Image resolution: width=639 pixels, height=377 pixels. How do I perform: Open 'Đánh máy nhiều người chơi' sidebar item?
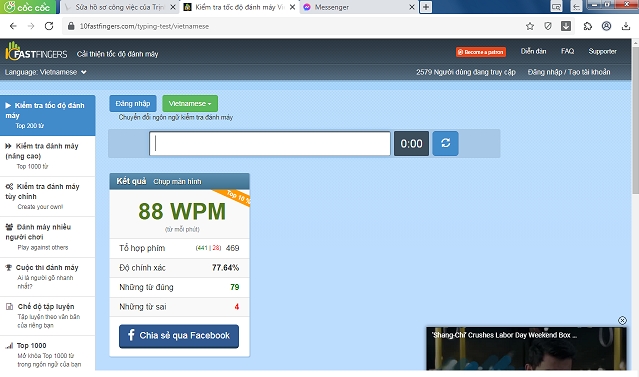click(48, 237)
